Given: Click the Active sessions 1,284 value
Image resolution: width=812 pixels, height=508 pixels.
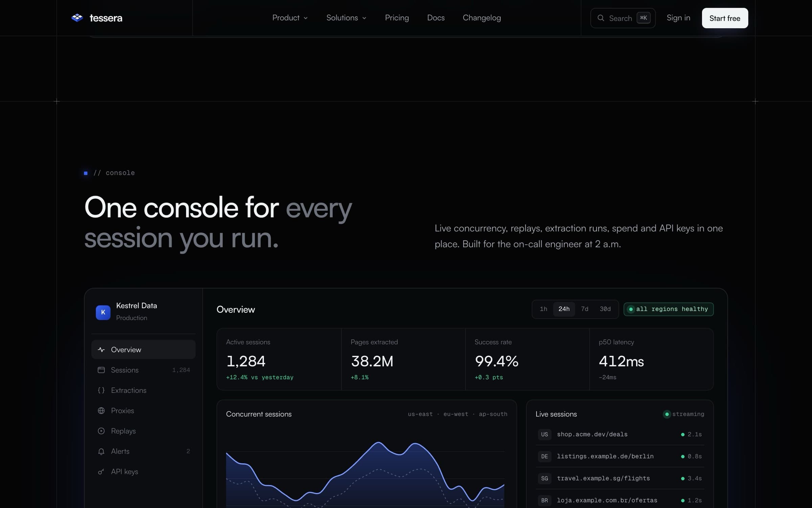Looking at the screenshot, I should click(x=246, y=361).
